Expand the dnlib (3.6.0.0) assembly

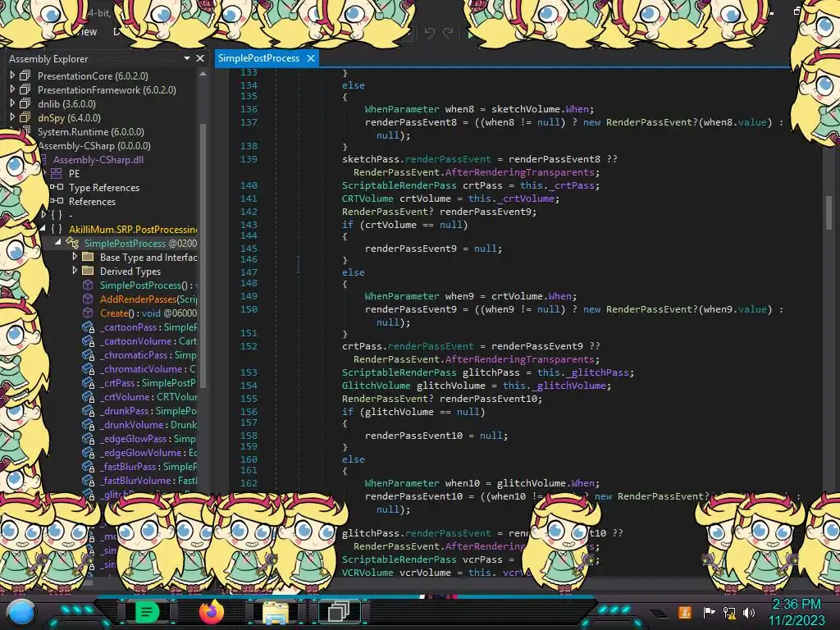pyautogui.click(x=12, y=103)
